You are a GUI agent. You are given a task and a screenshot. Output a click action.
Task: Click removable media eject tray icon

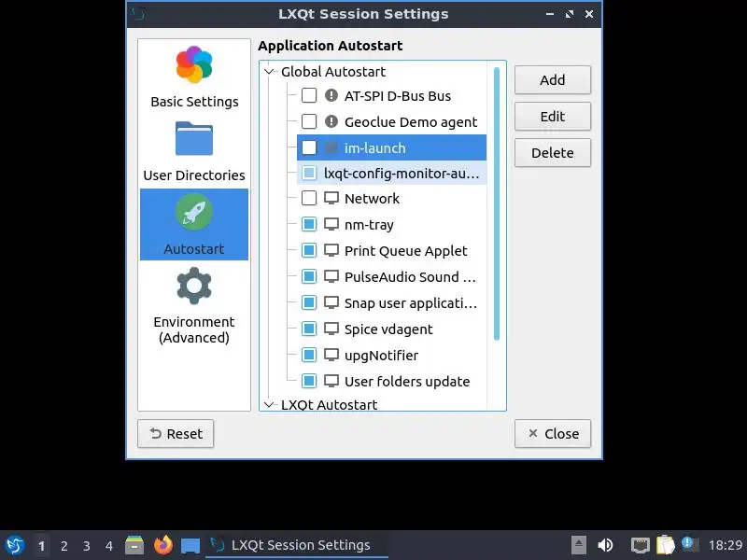(x=578, y=545)
